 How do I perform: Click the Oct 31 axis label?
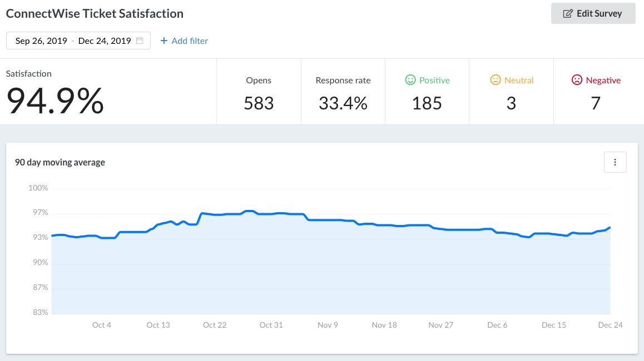[x=271, y=325]
